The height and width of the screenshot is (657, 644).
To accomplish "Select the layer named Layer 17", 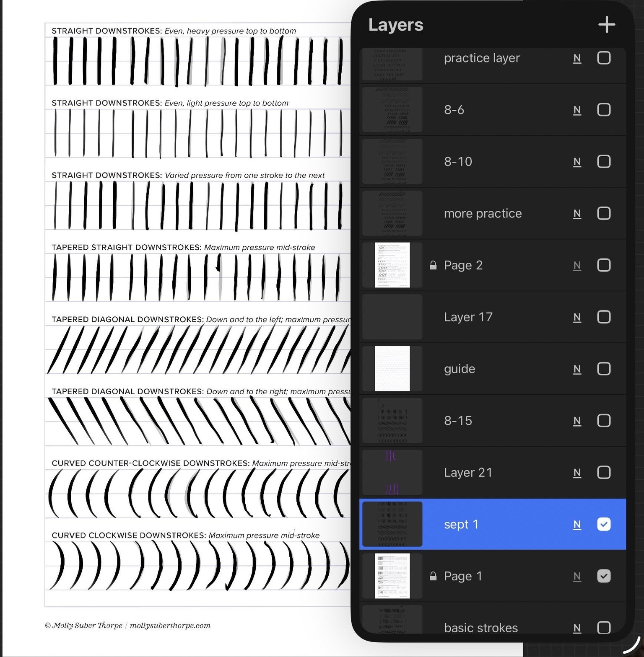I will [468, 317].
